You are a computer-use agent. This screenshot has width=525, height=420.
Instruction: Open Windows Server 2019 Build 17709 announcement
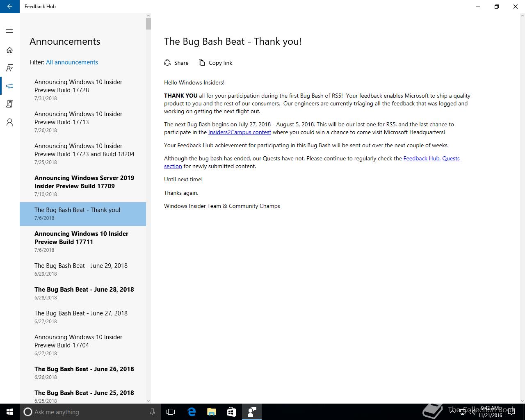pyautogui.click(x=83, y=186)
